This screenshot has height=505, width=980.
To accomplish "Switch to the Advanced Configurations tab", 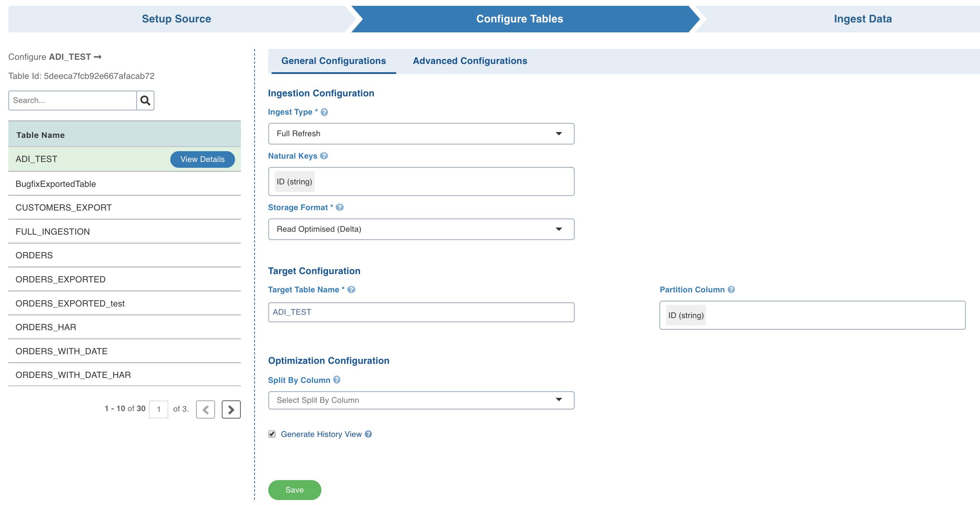I will click(x=470, y=61).
